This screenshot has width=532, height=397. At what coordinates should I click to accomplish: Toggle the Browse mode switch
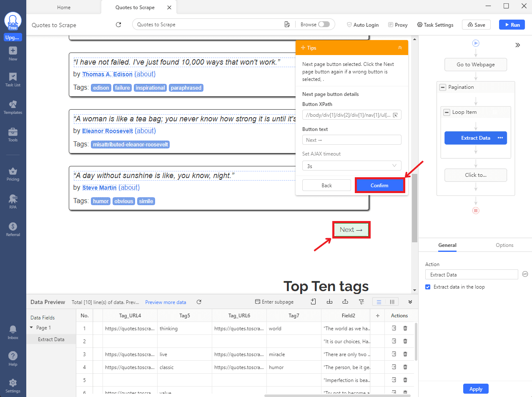[324, 25]
